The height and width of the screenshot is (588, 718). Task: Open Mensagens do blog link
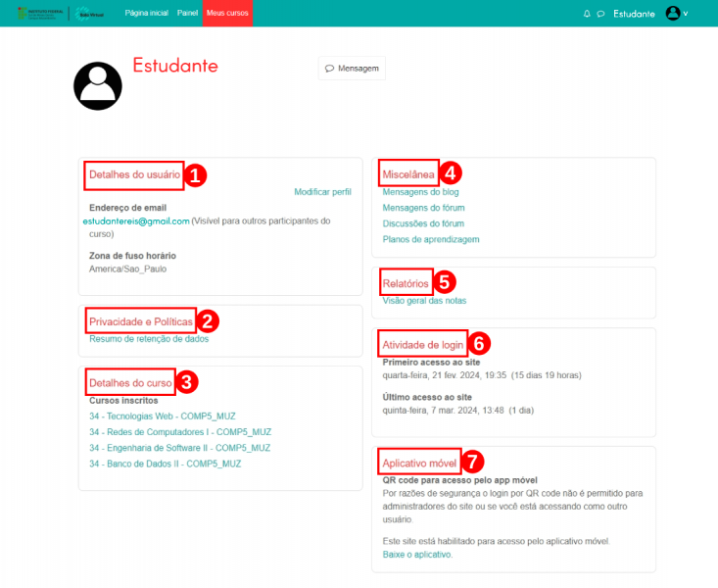420,192
